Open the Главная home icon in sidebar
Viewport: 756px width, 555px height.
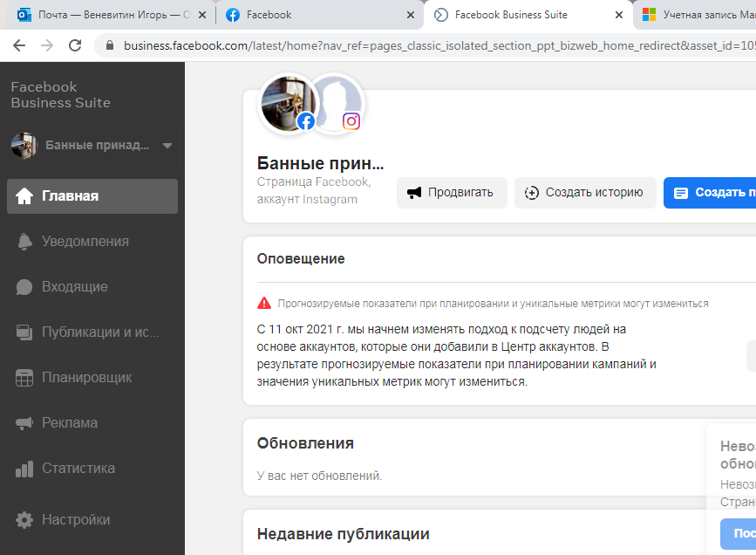click(24, 196)
